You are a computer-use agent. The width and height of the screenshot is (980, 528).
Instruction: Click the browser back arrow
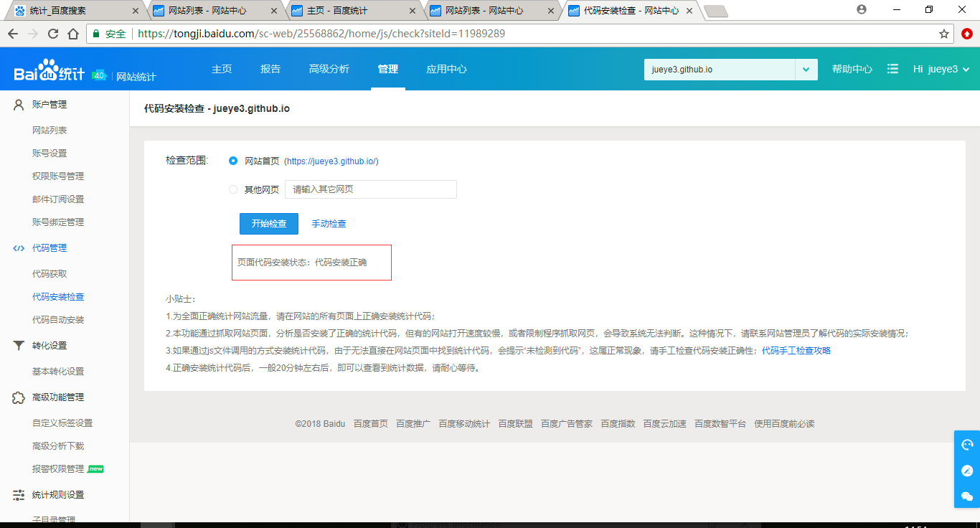[x=13, y=34]
